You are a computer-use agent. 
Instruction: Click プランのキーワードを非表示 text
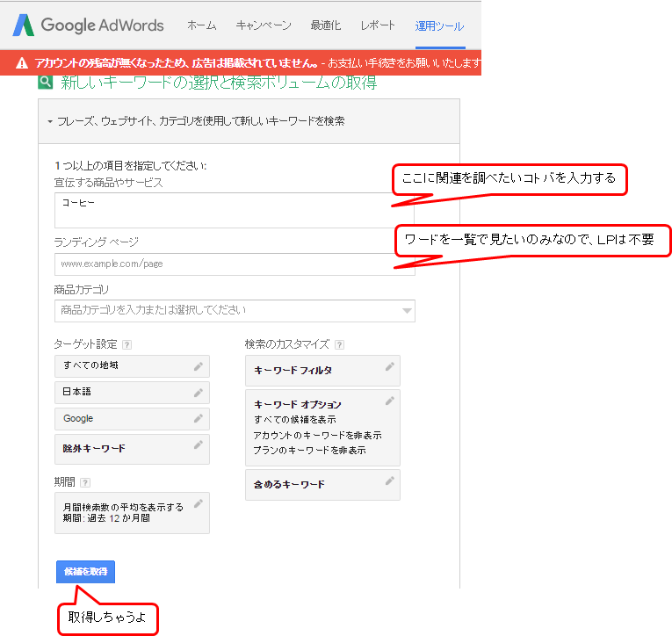[x=309, y=451]
